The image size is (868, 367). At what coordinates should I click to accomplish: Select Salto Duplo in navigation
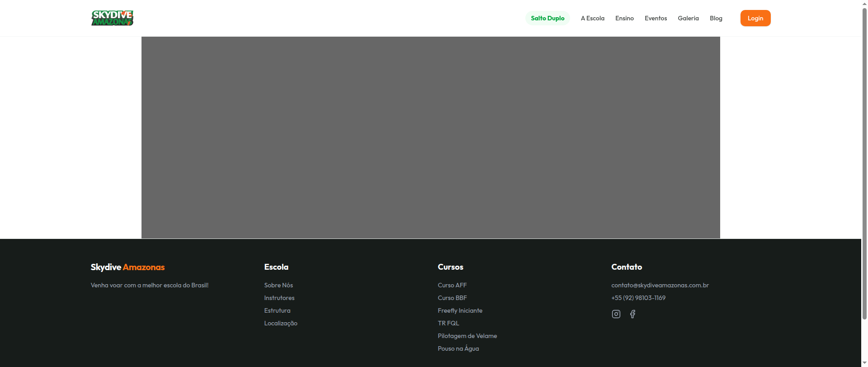pos(547,18)
